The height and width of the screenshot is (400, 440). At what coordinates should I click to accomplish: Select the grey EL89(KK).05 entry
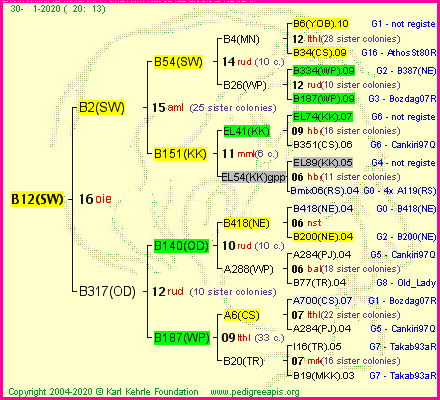(x=323, y=163)
